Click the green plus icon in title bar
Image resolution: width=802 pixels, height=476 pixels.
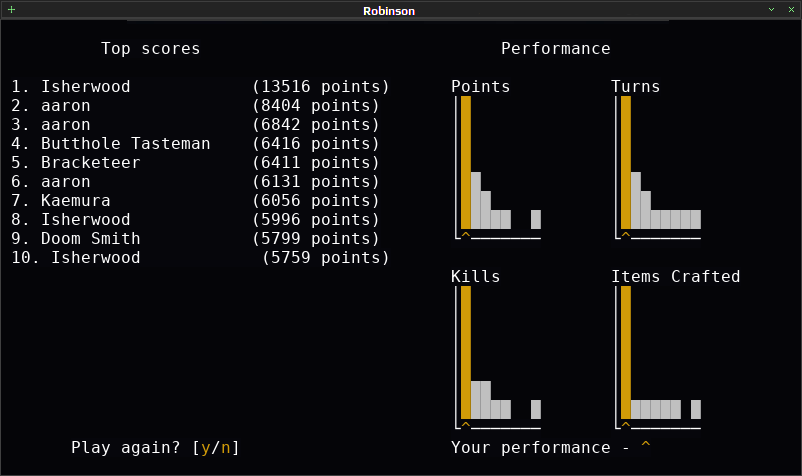11,10
